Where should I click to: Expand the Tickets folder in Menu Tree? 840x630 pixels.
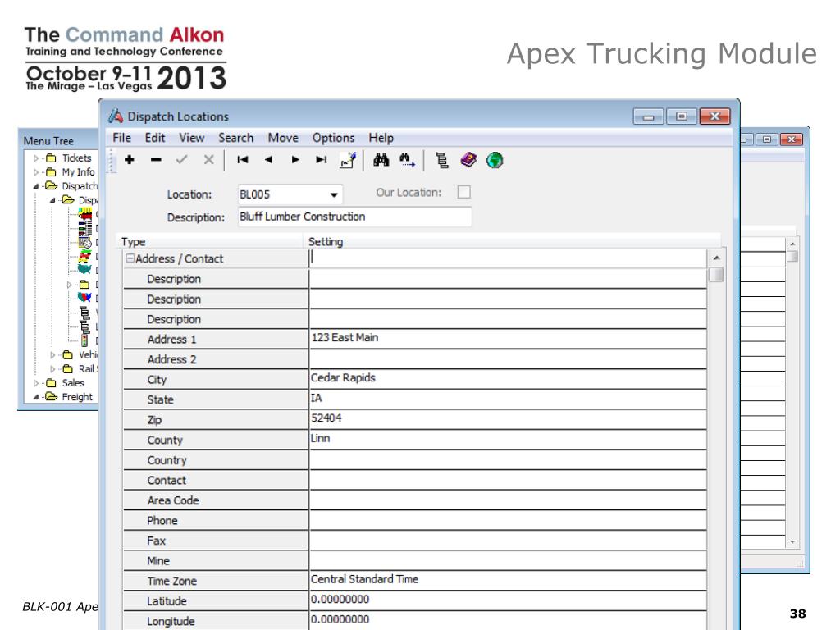coord(36,158)
